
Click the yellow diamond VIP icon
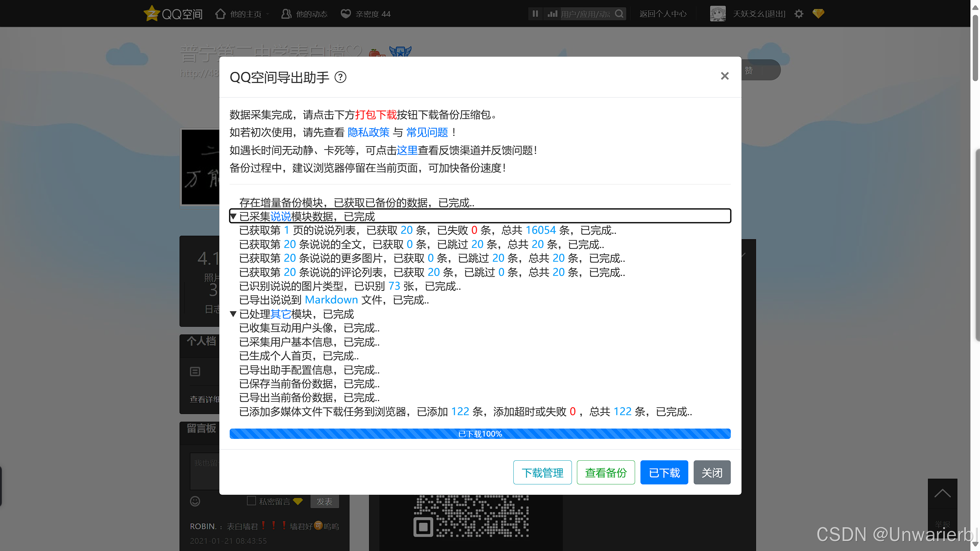[818, 14]
